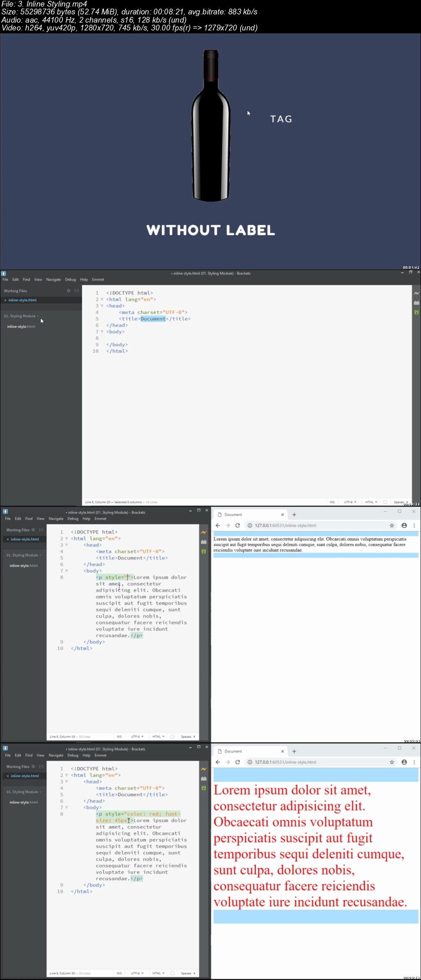This screenshot has width=421, height=980.
Task: Open HTML dropdown in Brackets beside red-text browser
Action: click(x=158, y=973)
